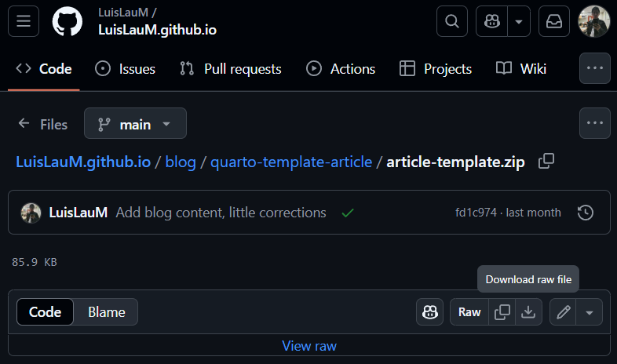Open the hamburger navigation menu
The width and height of the screenshot is (617, 364).
[24, 21]
